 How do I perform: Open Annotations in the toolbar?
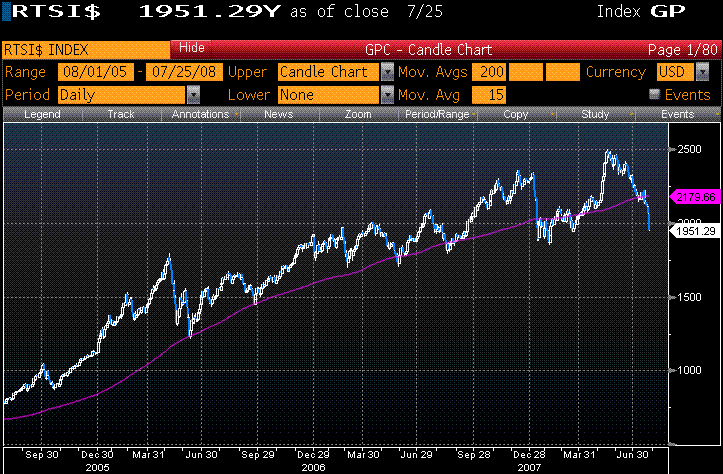tap(200, 115)
